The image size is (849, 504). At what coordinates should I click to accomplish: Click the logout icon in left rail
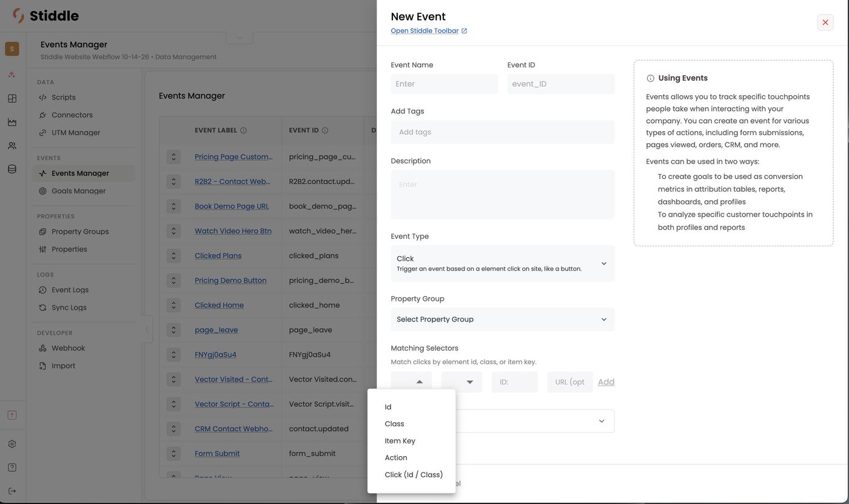pos(12,491)
